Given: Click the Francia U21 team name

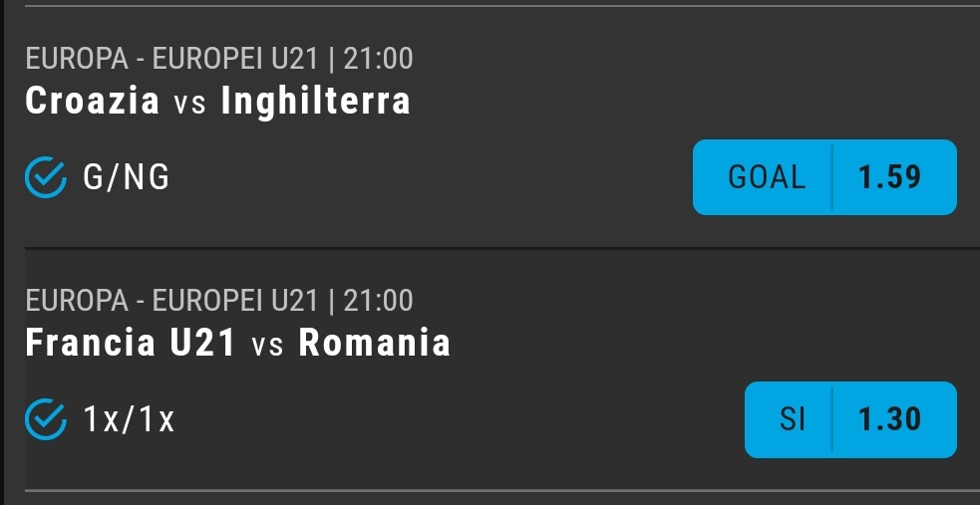Looking at the screenshot, I should (131, 343).
